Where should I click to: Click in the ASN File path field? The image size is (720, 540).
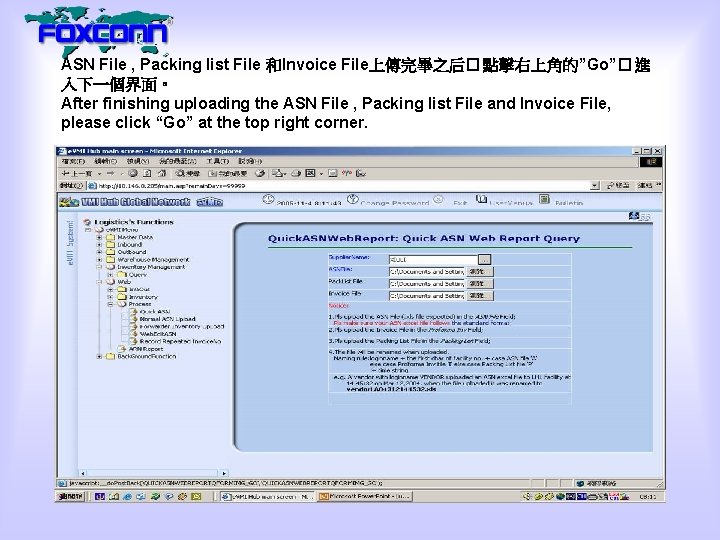coord(427,272)
